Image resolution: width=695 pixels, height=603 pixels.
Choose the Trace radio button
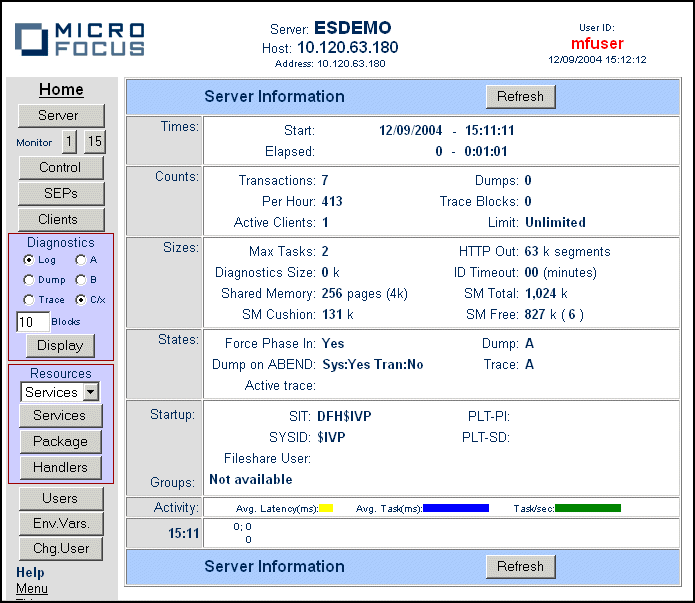pyautogui.click(x=29, y=300)
